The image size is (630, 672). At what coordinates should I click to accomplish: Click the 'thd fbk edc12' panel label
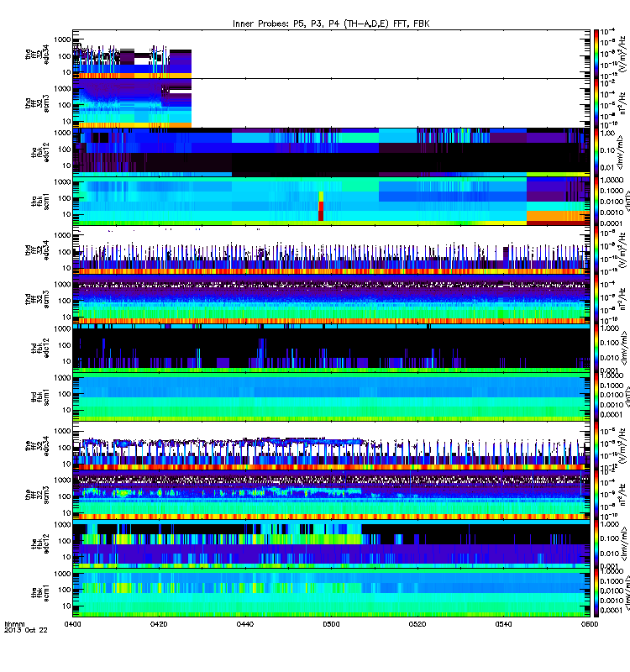click(40, 348)
